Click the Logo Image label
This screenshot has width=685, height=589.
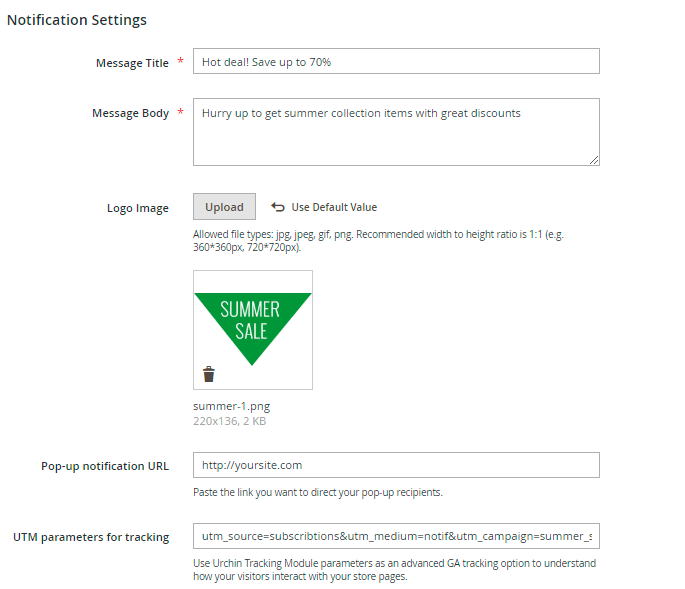click(x=138, y=208)
